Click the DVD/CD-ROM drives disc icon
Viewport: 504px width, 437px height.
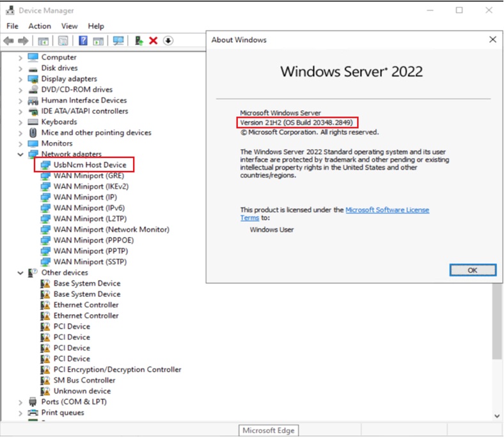(x=33, y=90)
